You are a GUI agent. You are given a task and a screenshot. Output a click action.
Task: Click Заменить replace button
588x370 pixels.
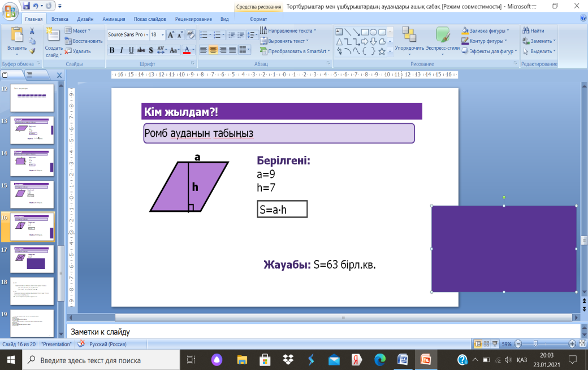coord(539,41)
